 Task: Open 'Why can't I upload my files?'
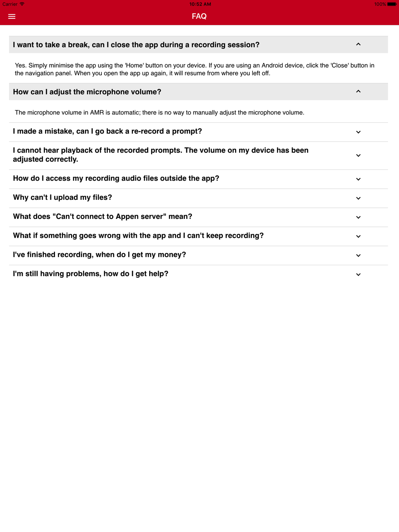198,198
